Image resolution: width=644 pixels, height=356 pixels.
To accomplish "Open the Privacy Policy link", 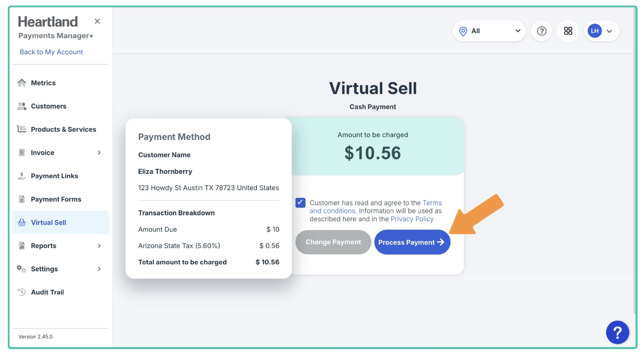I will click(412, 219).
